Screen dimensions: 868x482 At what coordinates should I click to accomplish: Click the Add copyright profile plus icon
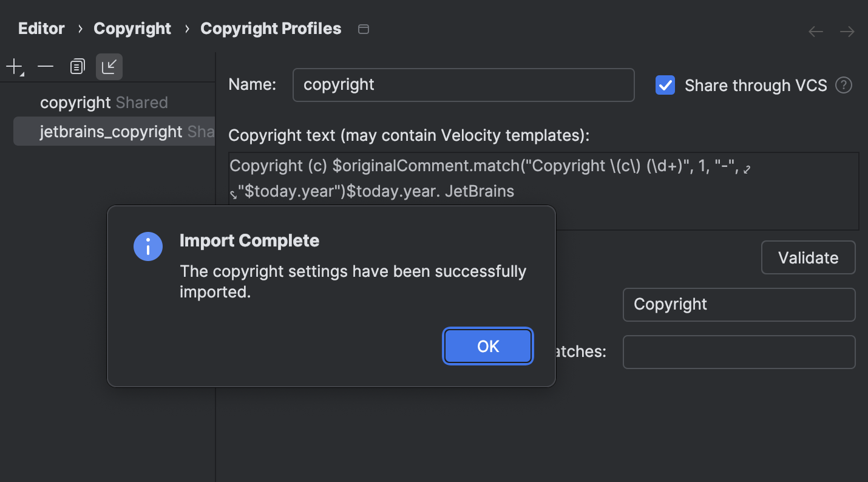pos(13,66)
